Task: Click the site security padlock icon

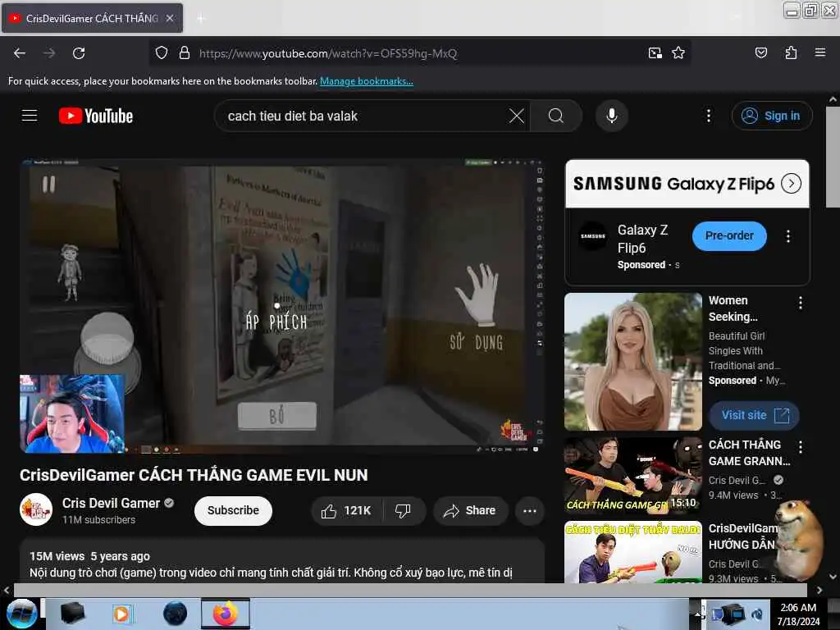Action: pos(185,53)
